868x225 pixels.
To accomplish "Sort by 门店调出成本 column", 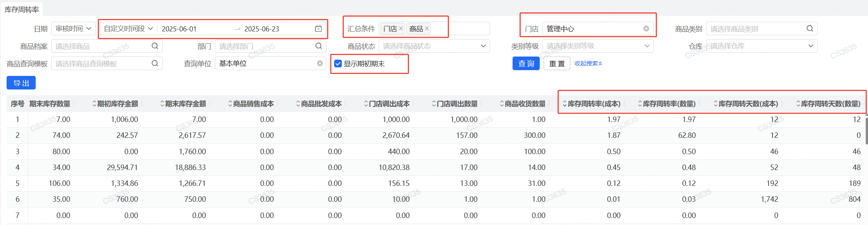I will [366, 104].
